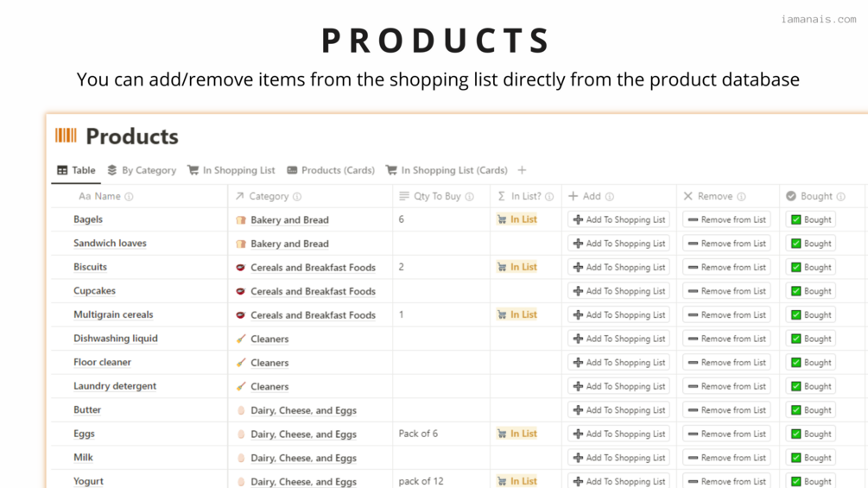This screenshot has width=868, height=488.
Task: Click the plus icon to add a view
Action: (x=522, y=170)
